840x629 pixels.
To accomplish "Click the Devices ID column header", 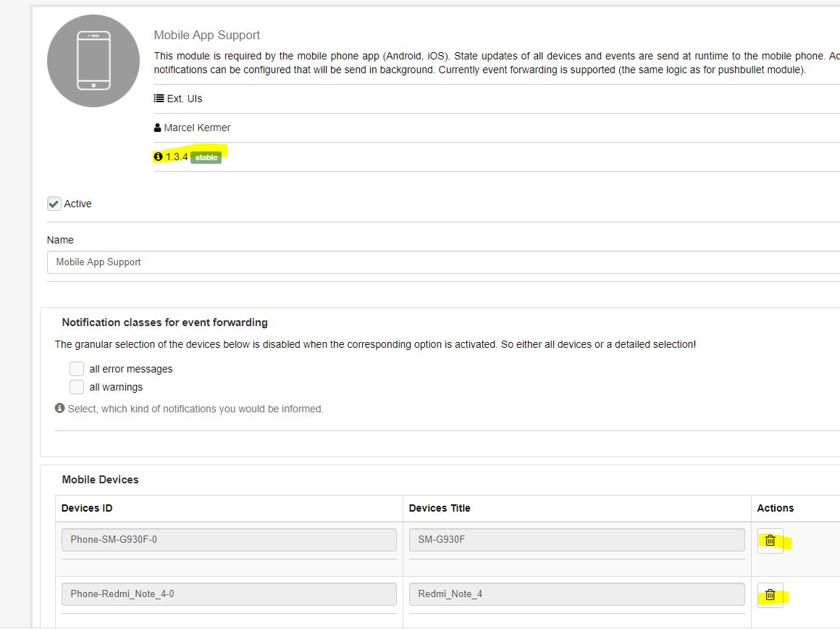I will 87,508.
